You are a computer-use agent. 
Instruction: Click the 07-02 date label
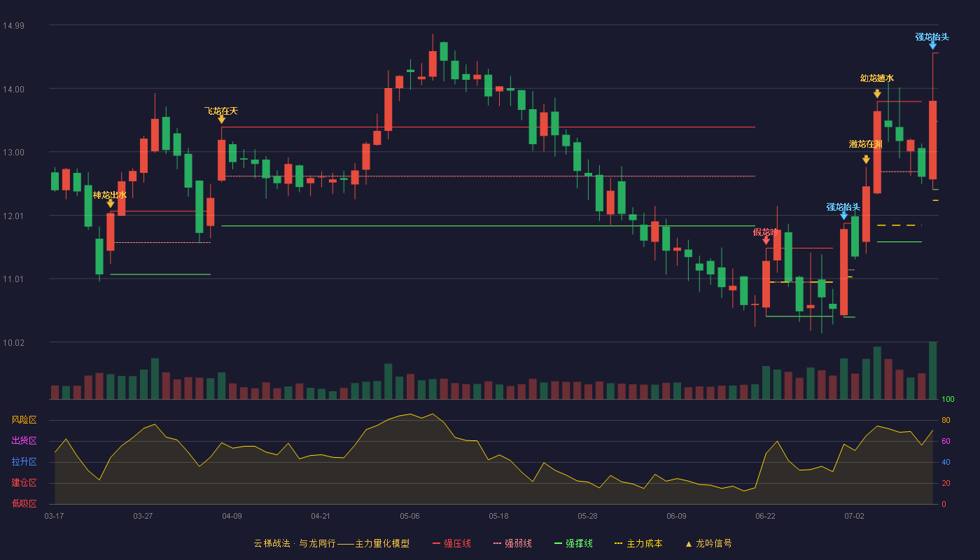(x=854, y=516)
